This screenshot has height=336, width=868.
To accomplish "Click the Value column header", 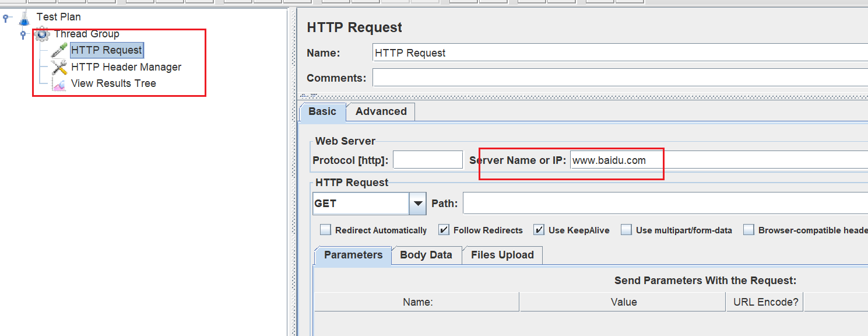I will tap(623, 302).
